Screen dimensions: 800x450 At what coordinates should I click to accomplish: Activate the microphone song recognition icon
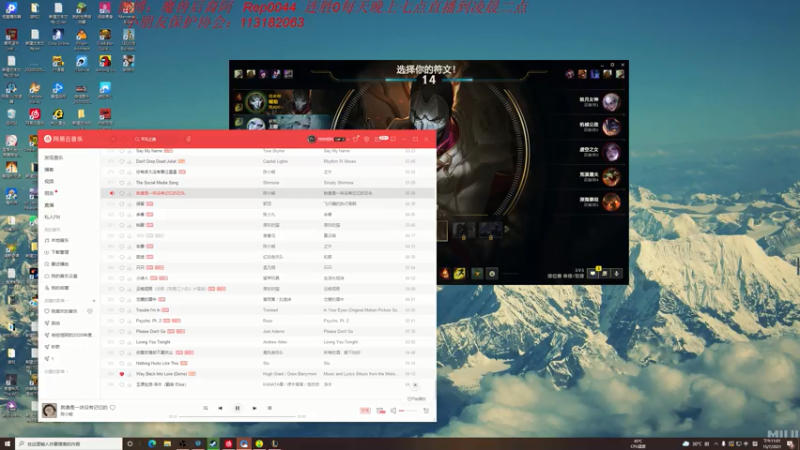[x=188, y=139]
